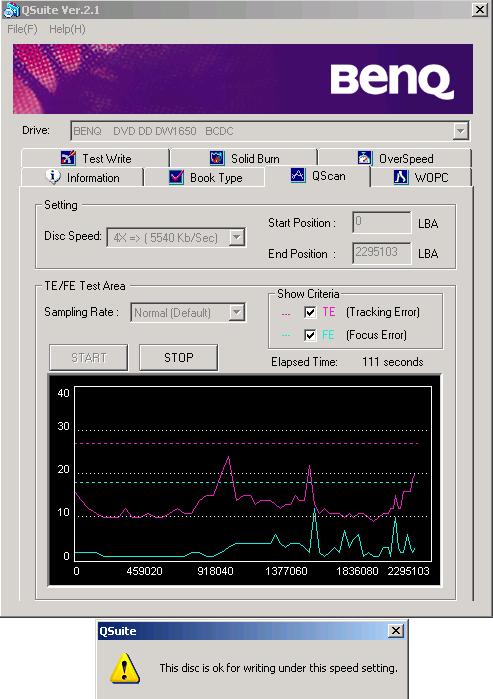Click the BenQ banner logo
The width and height of the screenshot is (493, 699).
click(392, 81)
